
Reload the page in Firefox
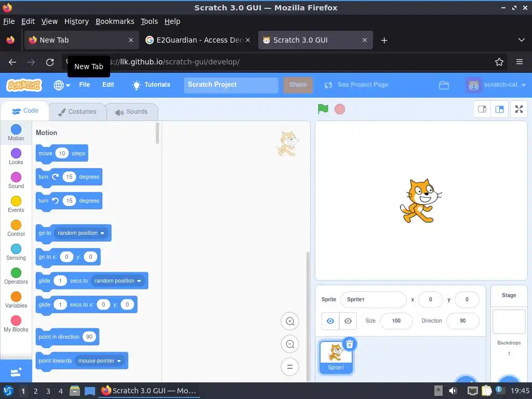pos(50,62)
